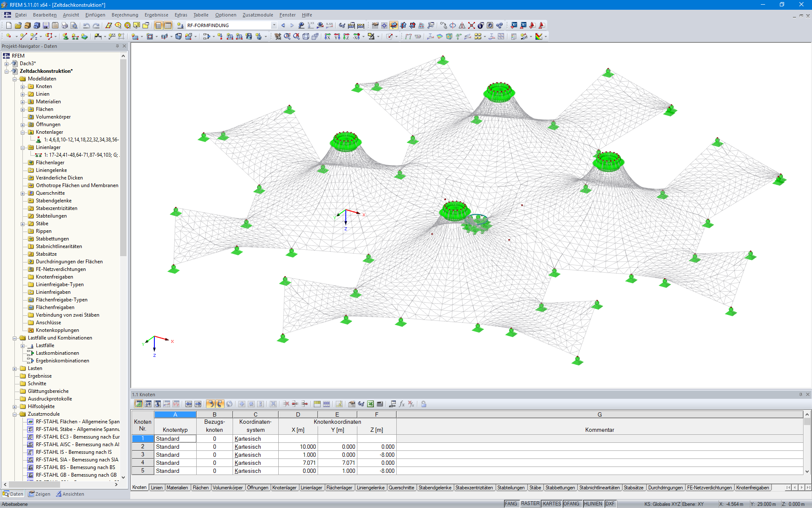Toggle RASTER grid in status bar
Viewport: 812px width, 508px height.
(530, 504)
